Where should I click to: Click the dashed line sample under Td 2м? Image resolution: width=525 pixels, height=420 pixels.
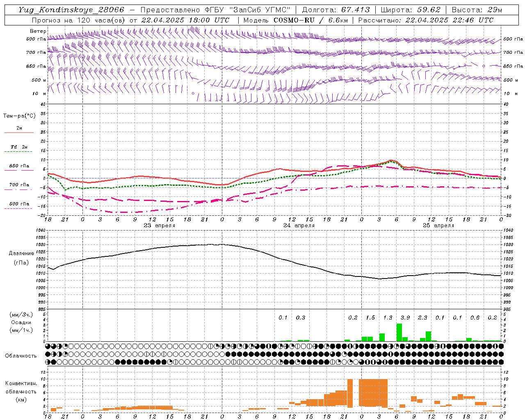click(x=19, y=152)
